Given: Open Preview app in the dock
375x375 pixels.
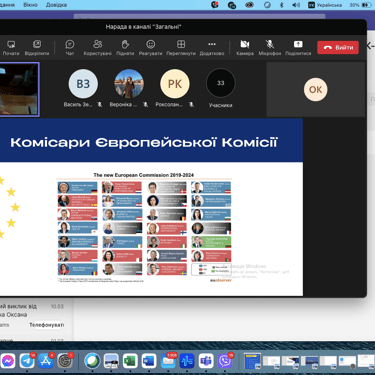Looking at the screenshot, I should pyautogui.click(x=111, y=361).
